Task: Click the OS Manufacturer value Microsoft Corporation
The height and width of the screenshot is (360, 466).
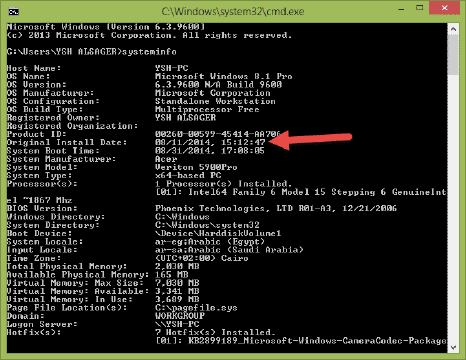Action: tap(213, 93)
